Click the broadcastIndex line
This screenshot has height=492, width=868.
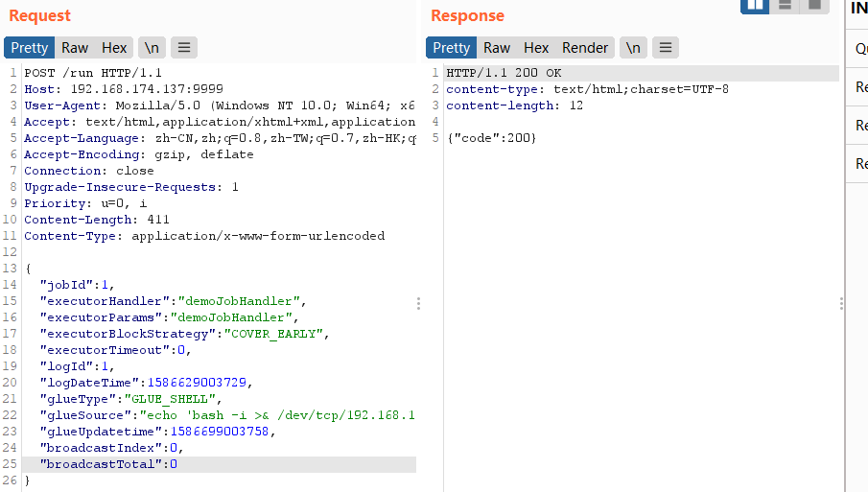tap(111, 448)
